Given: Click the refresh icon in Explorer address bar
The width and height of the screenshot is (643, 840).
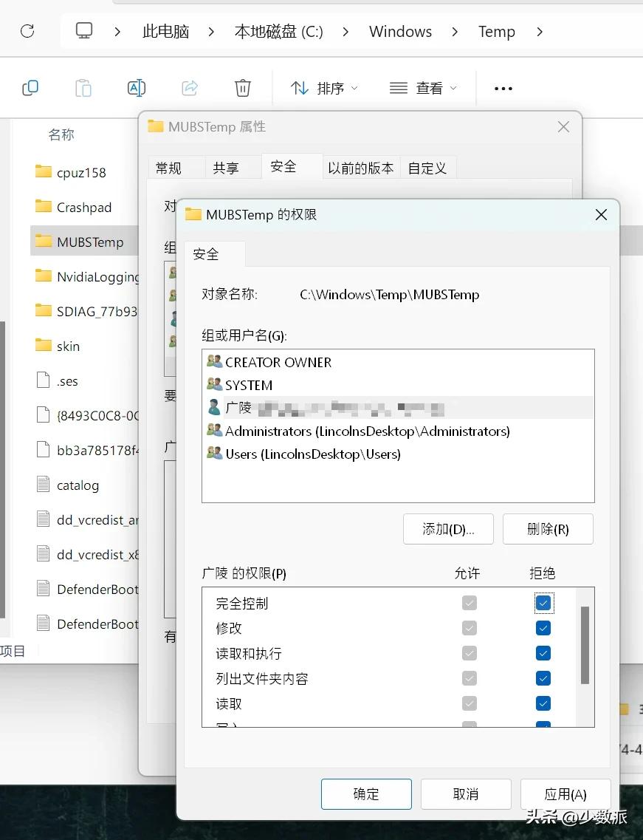Looking at the screenshot, I should click(x=27, y=31).
